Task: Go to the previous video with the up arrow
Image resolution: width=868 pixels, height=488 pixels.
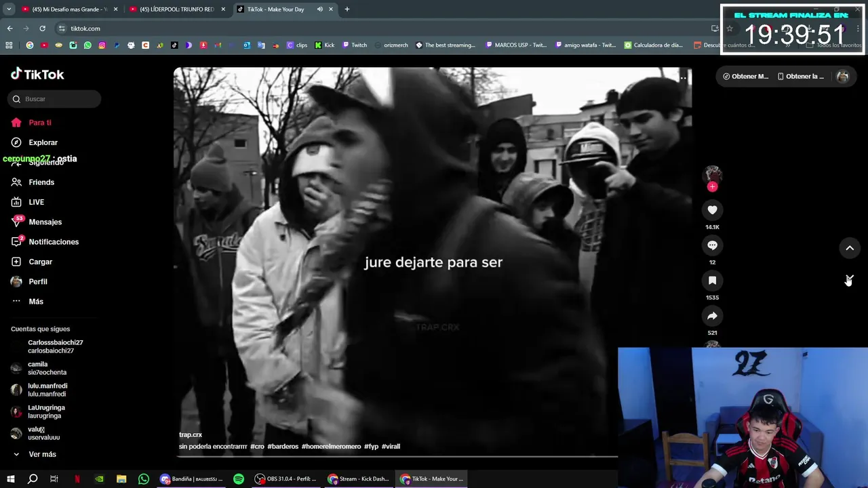Action: tap(850, 248)
